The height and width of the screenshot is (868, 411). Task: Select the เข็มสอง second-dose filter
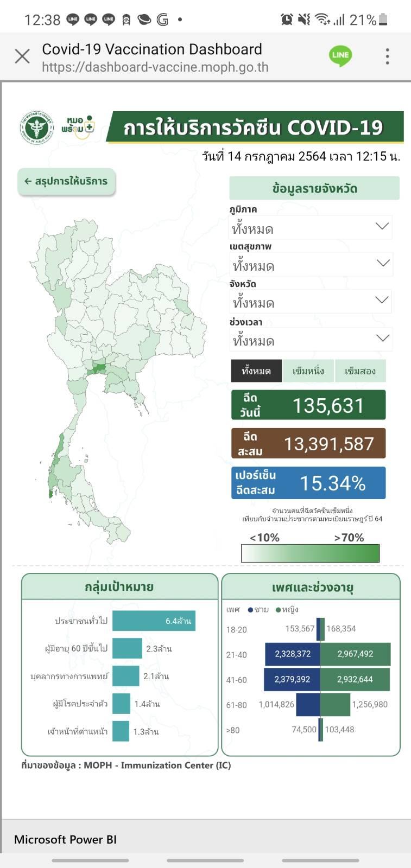(360, 371)
